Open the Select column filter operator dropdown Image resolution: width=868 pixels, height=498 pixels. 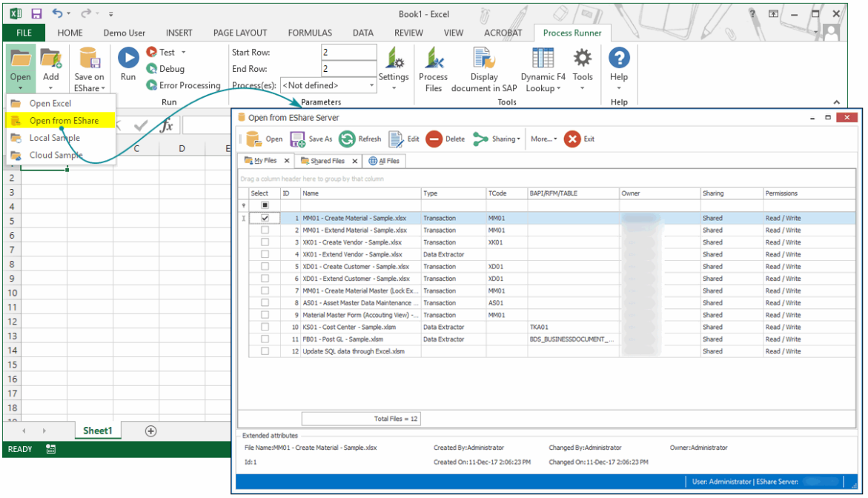[244, 205]
